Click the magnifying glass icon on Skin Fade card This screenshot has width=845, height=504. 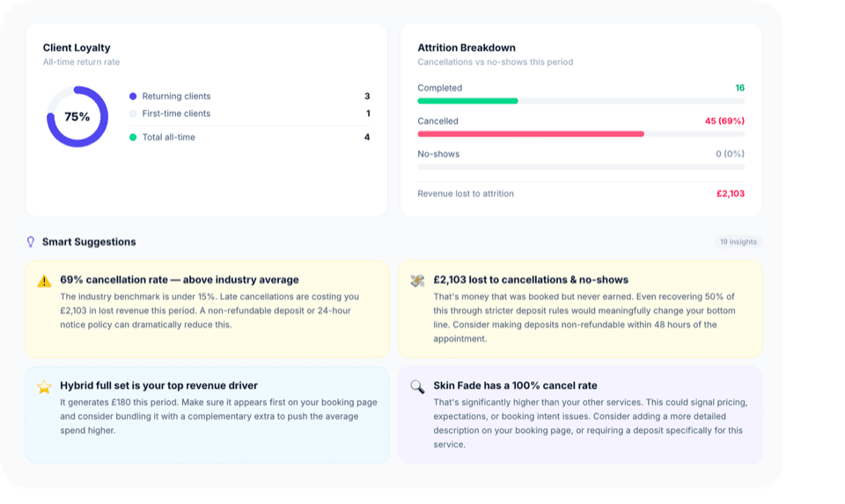click(417, 387)
